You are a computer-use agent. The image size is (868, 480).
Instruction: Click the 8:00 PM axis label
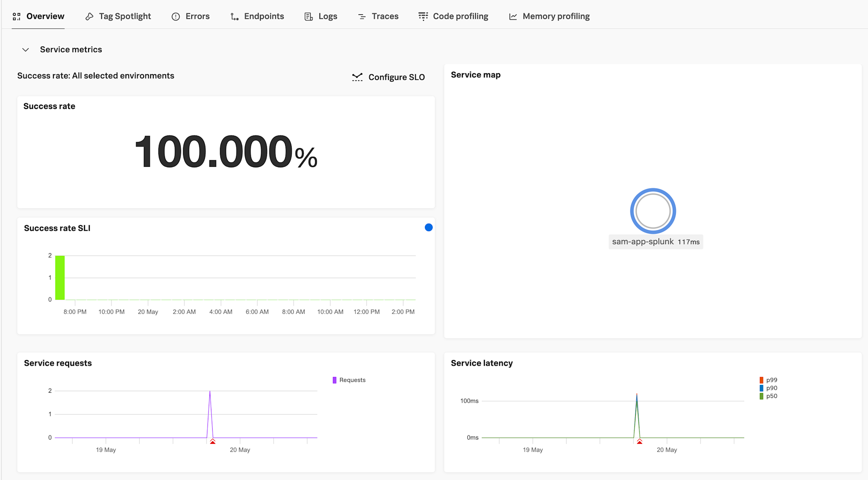coord(75,312)
